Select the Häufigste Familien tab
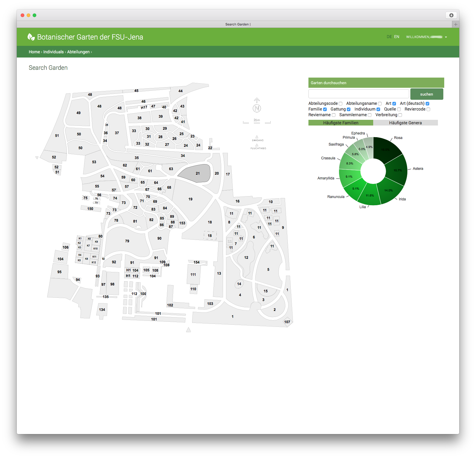This screenshot has height=458, width=476. point(341,123)
